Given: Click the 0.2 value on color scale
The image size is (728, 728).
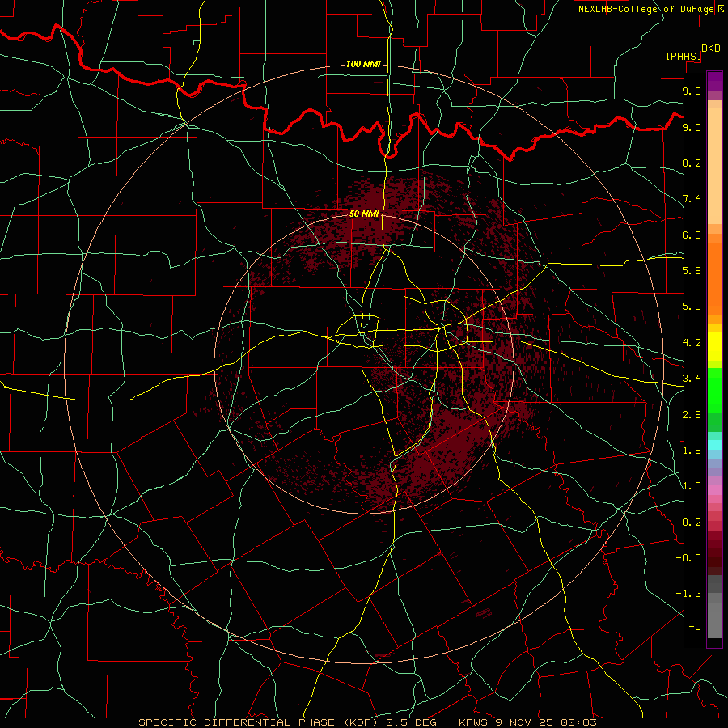Looking at the screenshot, I should (x=692, y=523).
